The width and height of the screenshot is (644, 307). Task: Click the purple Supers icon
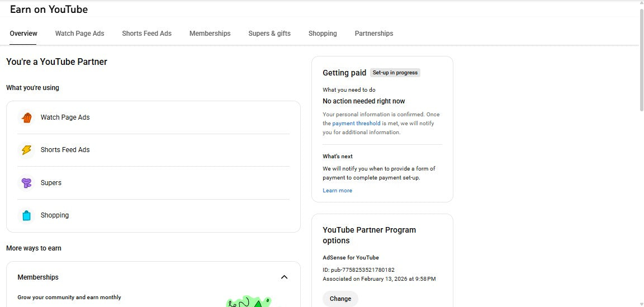pos(27,183)
